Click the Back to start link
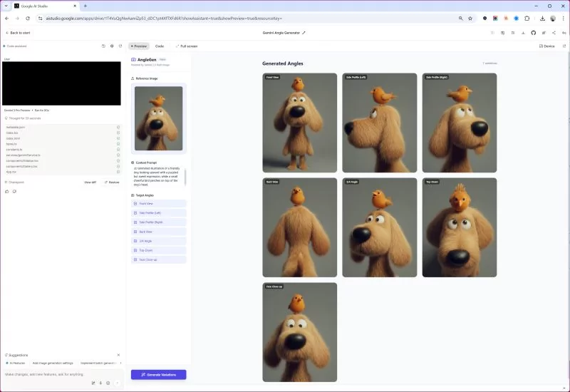Viewport: 570px width, 392px height. (18, 33)
